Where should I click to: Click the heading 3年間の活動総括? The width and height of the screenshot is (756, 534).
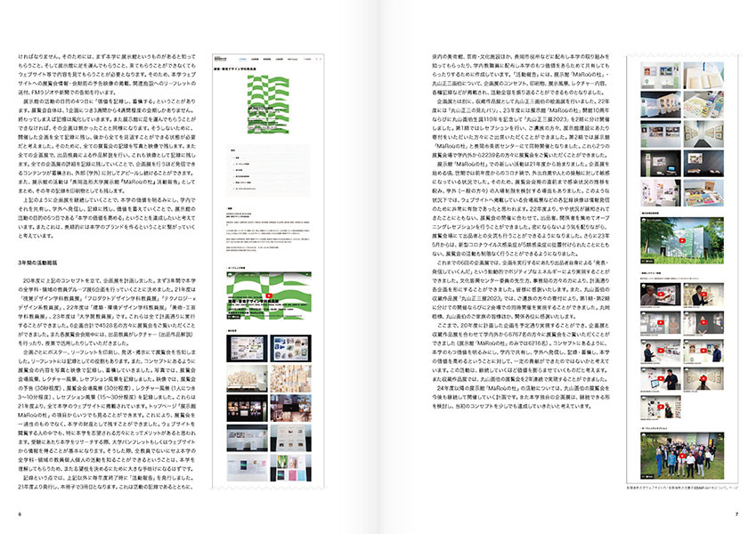coord(37,263)
